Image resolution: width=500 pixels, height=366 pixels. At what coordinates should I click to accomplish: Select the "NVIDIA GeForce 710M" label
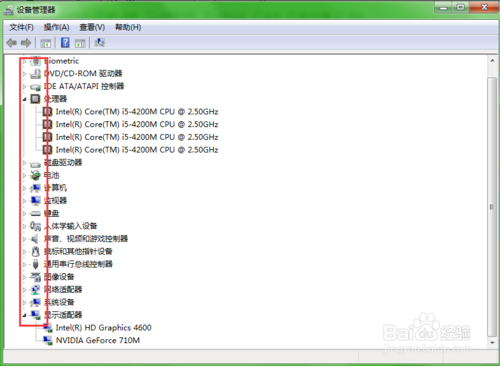pyautogui.click(x=98, y=341)
